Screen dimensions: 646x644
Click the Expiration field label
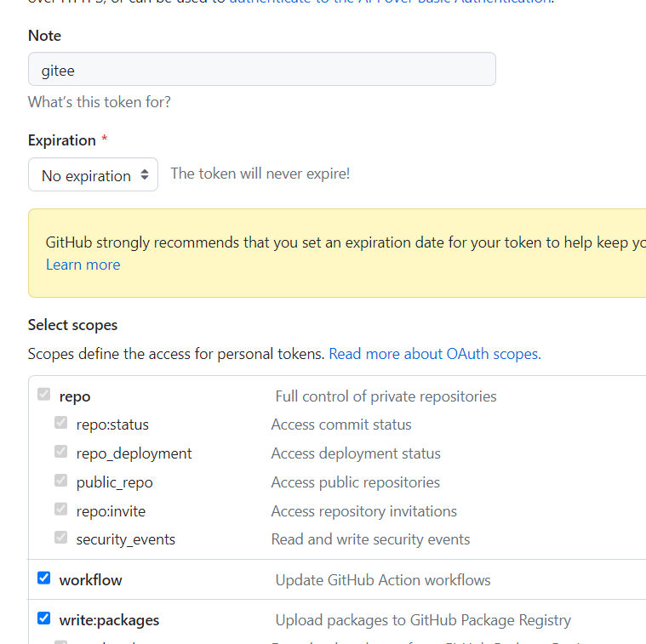[62, 141]
